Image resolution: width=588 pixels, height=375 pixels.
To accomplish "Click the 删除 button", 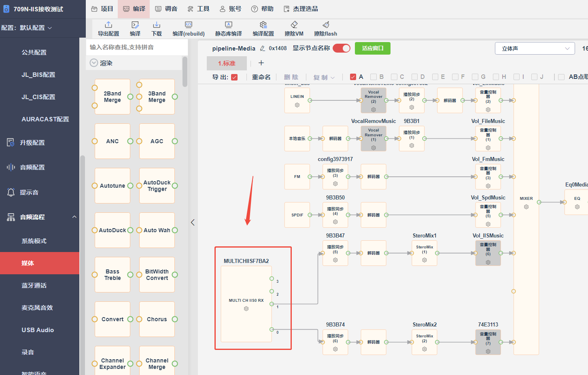I will click(291, 77).
